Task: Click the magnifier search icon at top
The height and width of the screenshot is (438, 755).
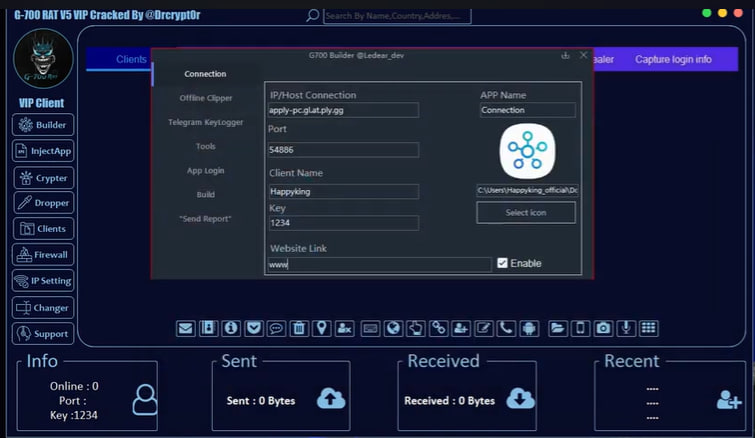Action: click(313, 16)
